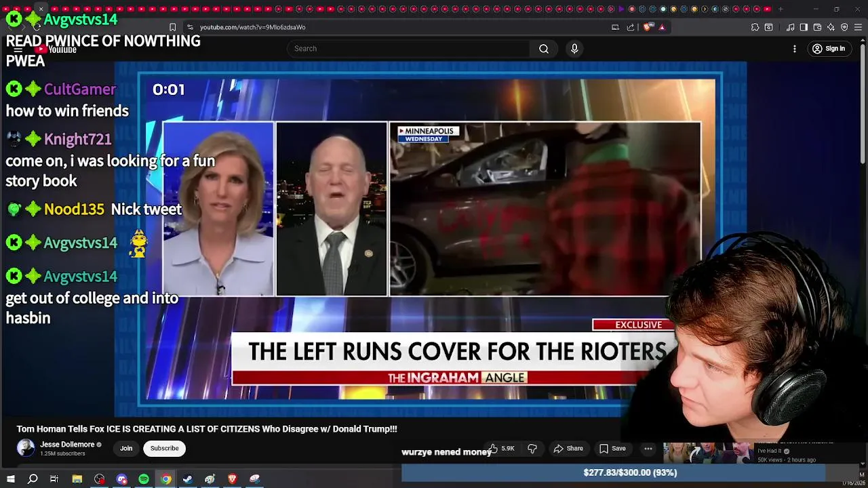Click the 'I've Had It' channel name
This screenshot has height=488, width=868.
pyautogui.click(x=770, y=451)
